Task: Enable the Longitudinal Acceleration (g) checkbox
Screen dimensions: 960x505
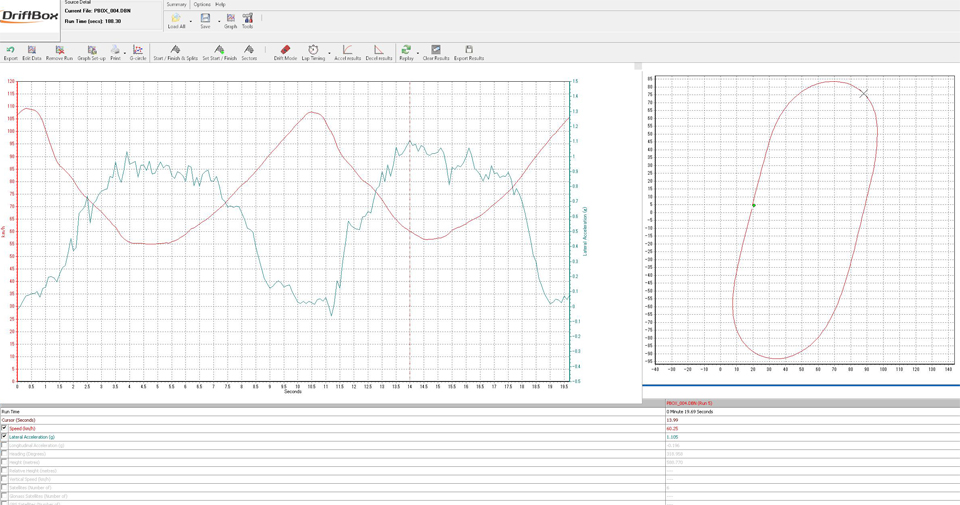Action: pos(4,446)
